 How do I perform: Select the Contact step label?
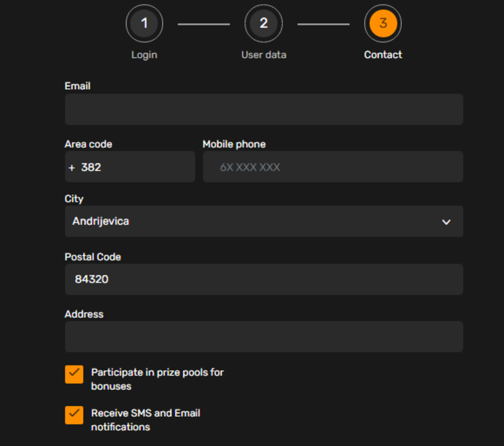[x=383, y=55]
